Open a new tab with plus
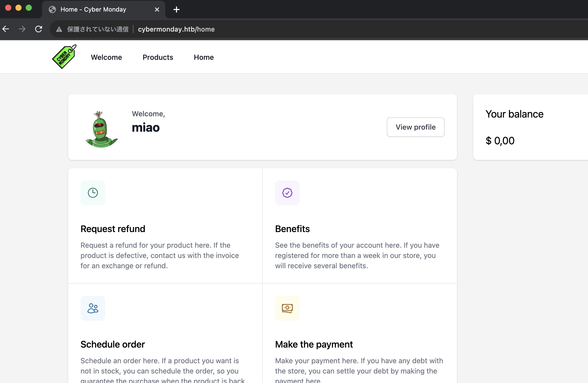Screen dimensions: 588x383 pos(176,9)
